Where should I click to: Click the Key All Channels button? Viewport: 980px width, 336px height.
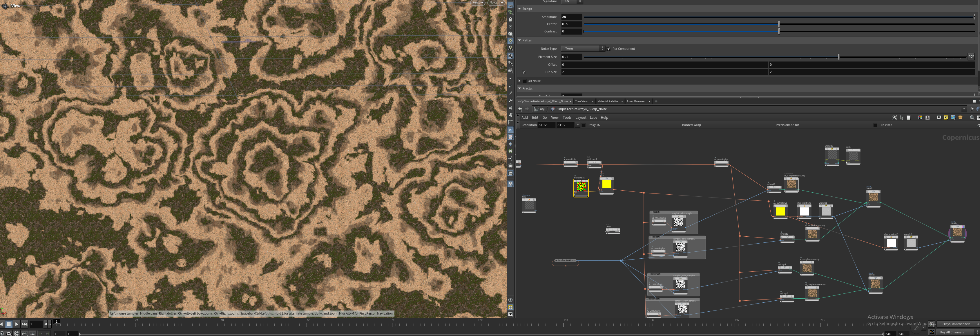point(952,332)
